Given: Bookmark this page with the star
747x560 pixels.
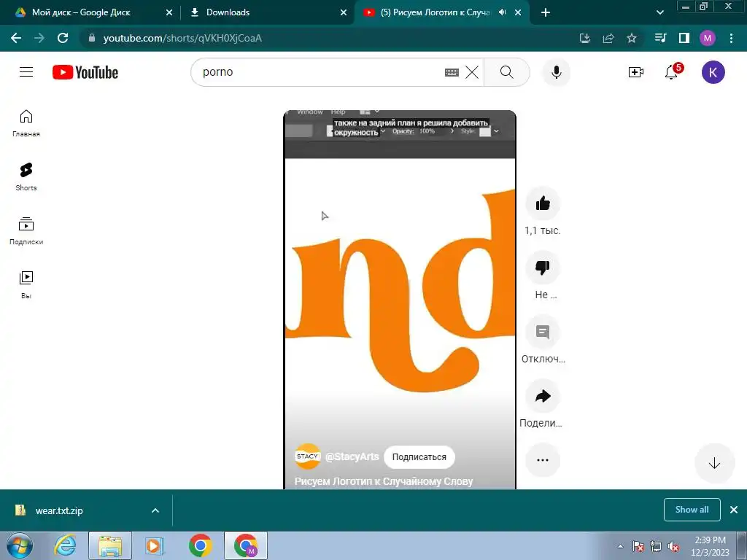Looking at the screenshot, I should (632, 38).
